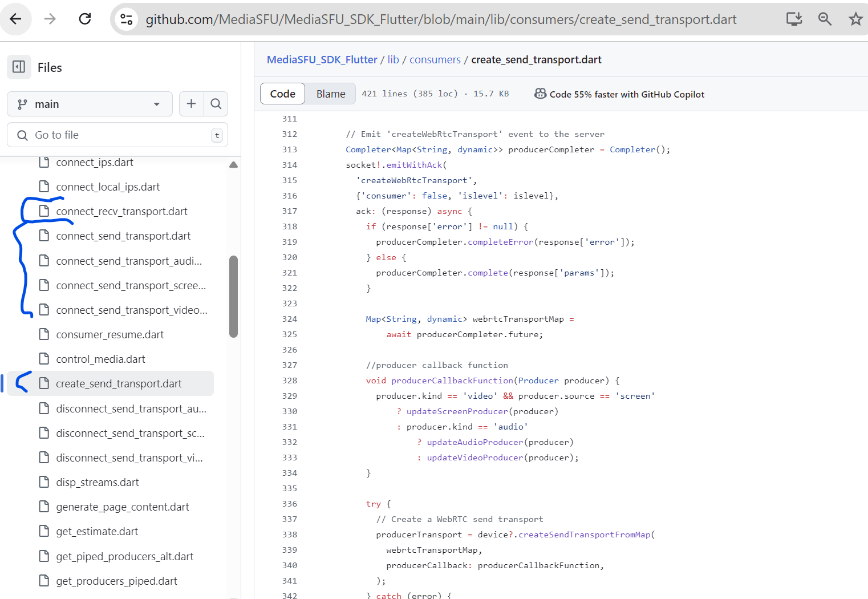Open disp_streams.dart file
This screenshot has width=868, height=599.
pyautogui.click(x=98, y=483)
